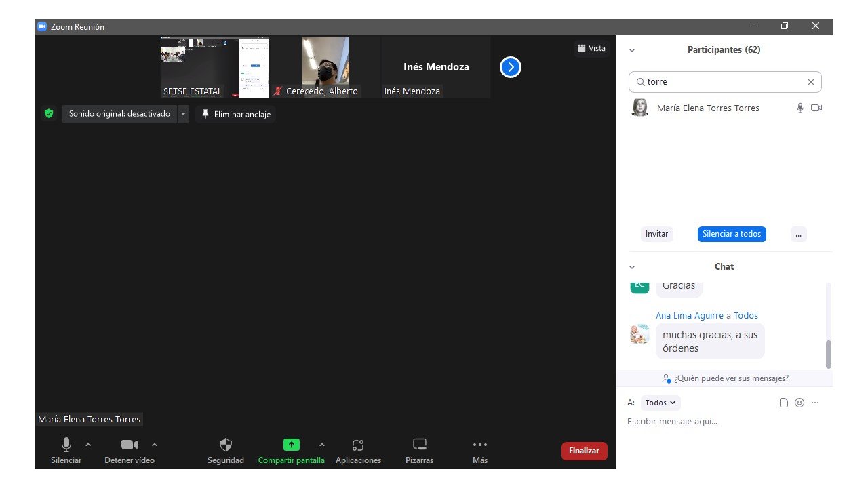Click the Zoom logo in title bar
Image resolution: width=868 pixels, height=488 pixels.
(42, 26)
